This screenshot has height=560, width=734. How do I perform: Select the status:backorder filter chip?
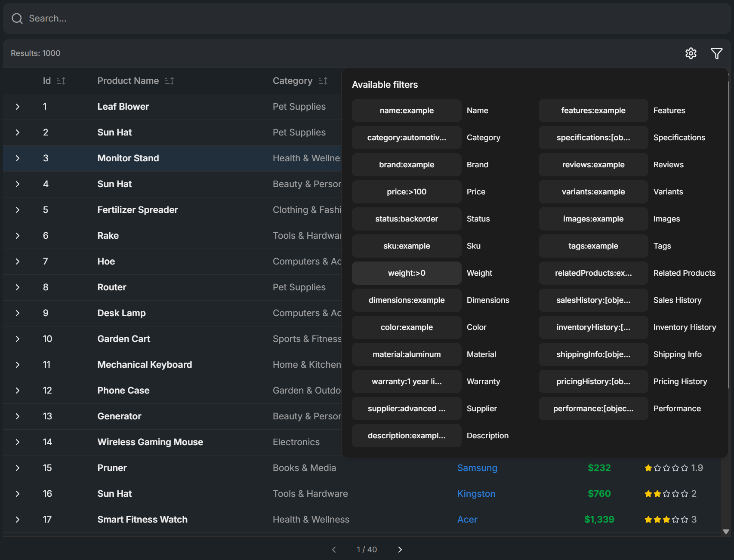click(407, 219)
